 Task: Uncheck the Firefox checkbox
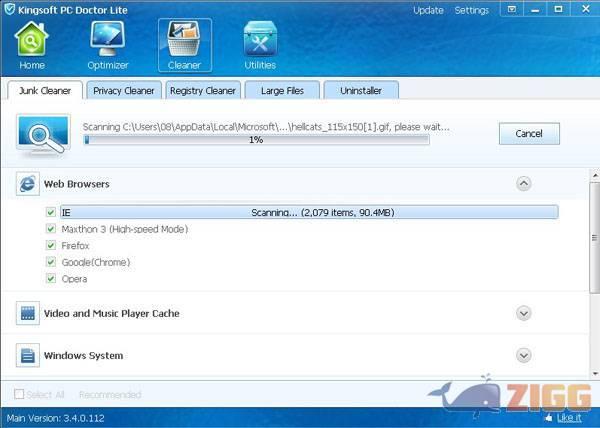(x=51, y=245)
